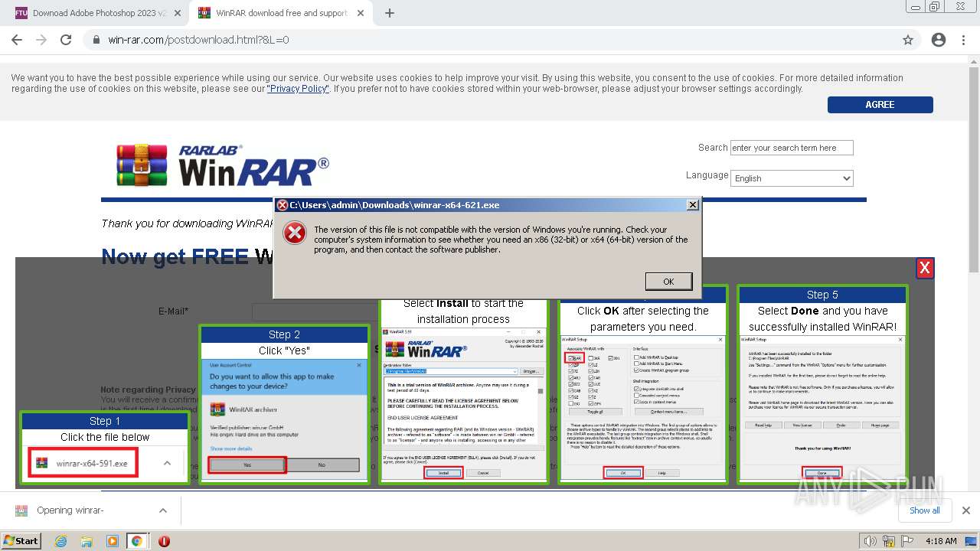Reload the page with the refresh icon
The image size is (980, 551).
click(x=66, y=40)
